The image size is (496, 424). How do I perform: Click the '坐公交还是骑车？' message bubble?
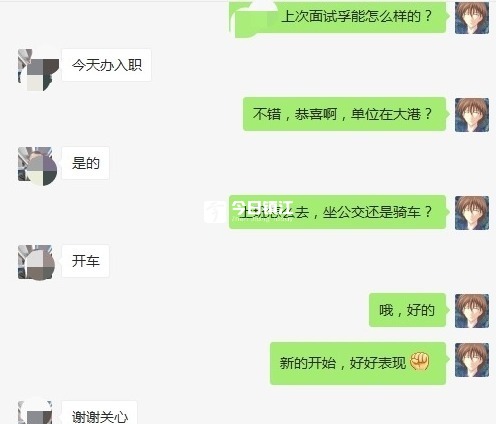(x=338, y=212)
